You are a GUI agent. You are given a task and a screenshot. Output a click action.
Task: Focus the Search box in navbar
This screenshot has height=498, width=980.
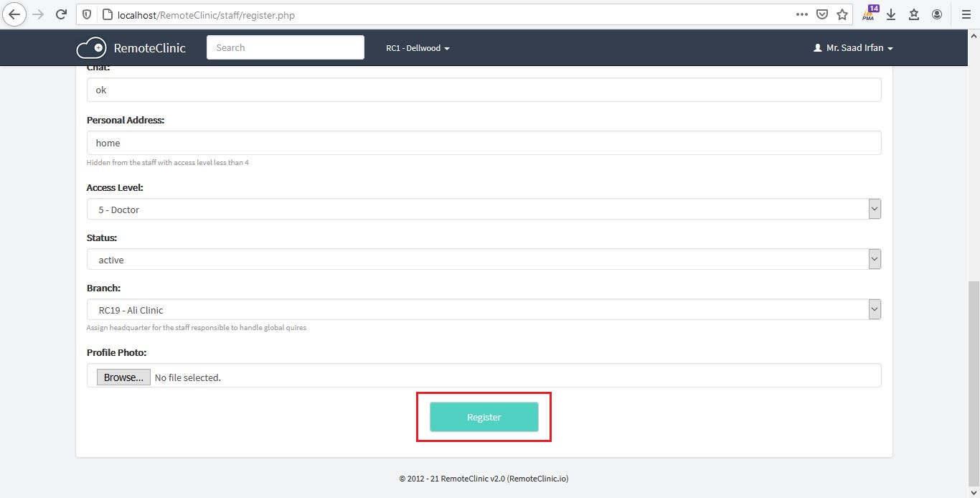point(286,47)
